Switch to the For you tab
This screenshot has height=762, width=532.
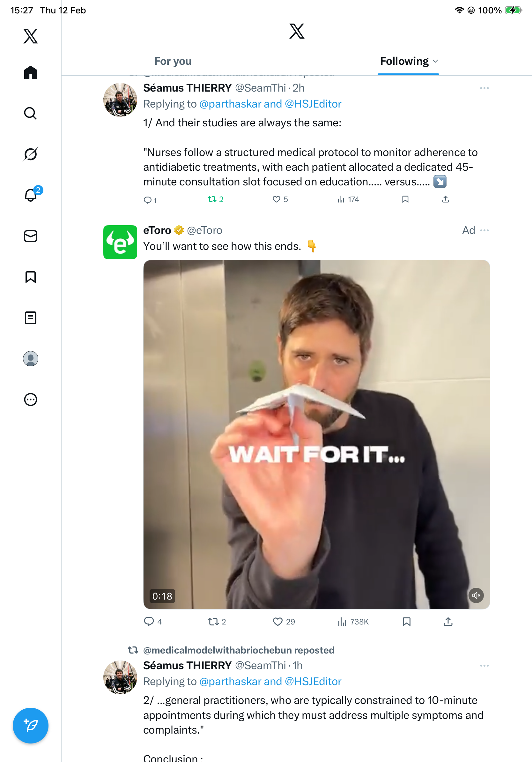point(173,61)
